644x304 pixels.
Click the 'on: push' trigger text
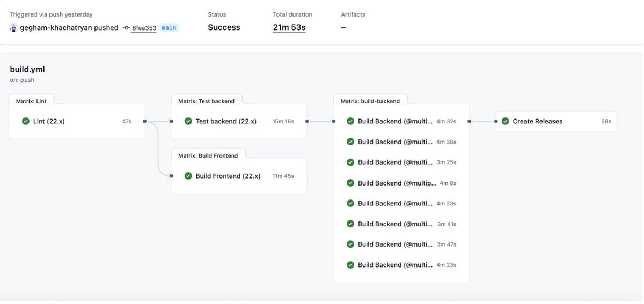click(x=22, y=80)
